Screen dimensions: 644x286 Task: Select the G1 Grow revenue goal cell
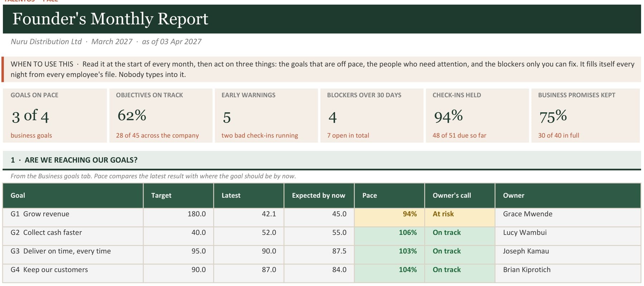73,217
